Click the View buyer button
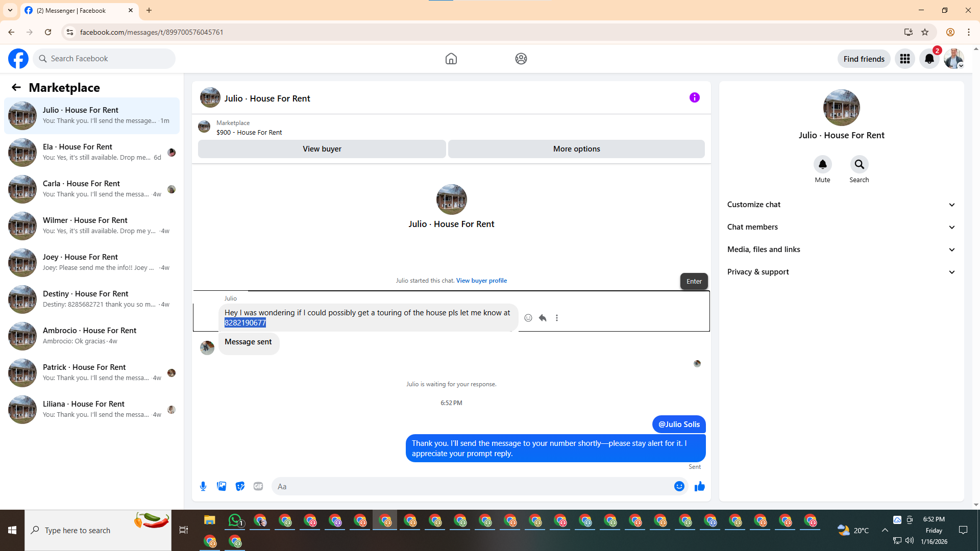Viewport: 980px width, 551px height. point(322,149)
